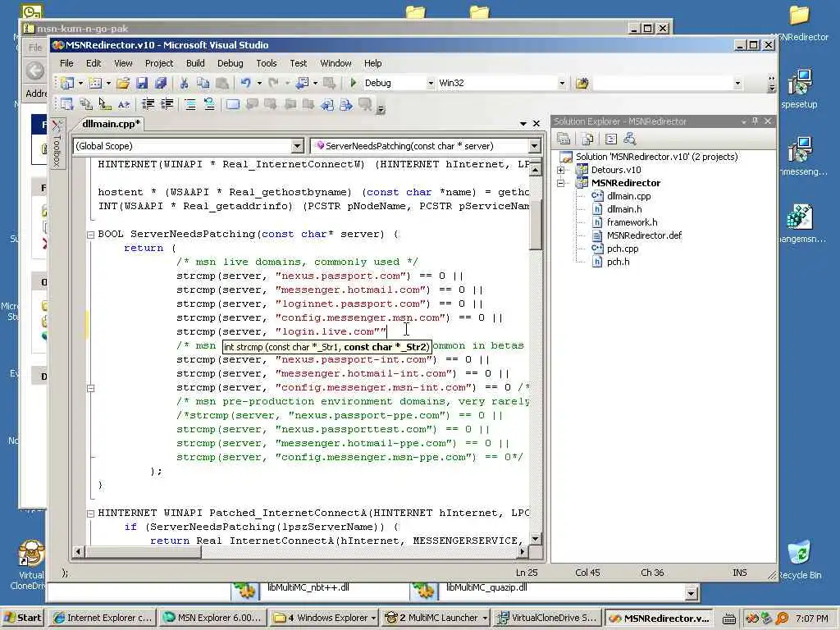Click the editor scroll-down arrow
Viewport: 840px width, 630px height.
(535, 539)
